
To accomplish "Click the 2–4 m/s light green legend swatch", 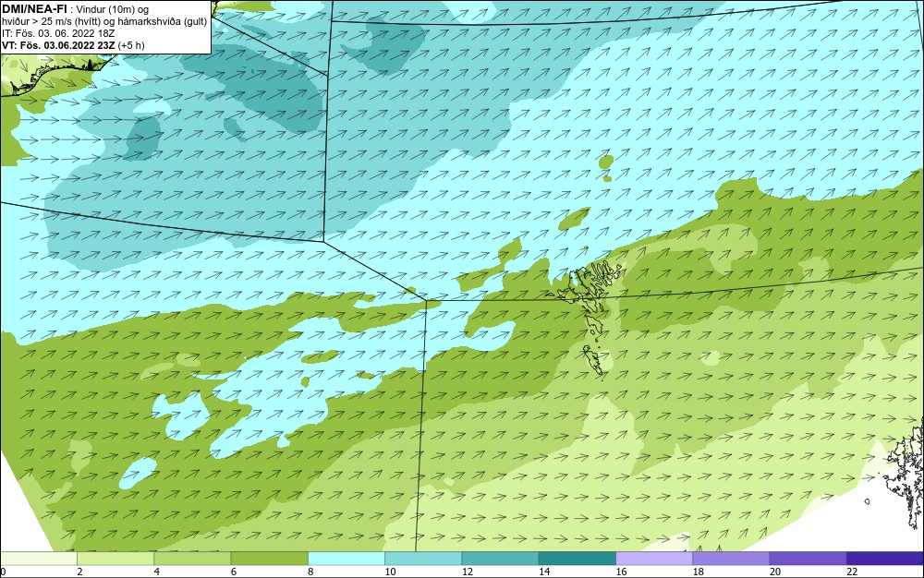I will pos(115,558).
